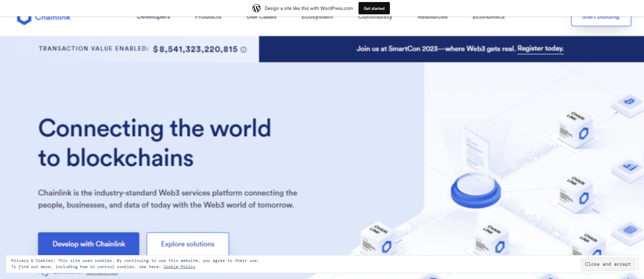Open the Use Cases nav menu
This screenshot has width=644, height=279.
[261, 17]
